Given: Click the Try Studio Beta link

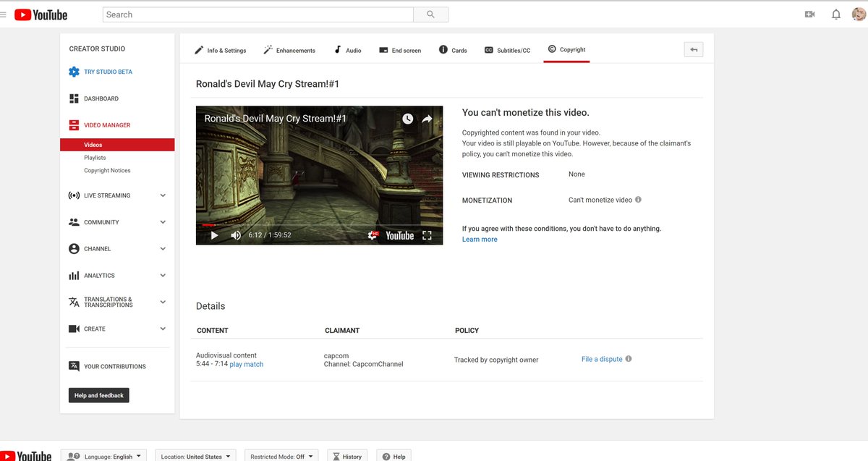Looking at the screenshot, I should pos(108,72).
